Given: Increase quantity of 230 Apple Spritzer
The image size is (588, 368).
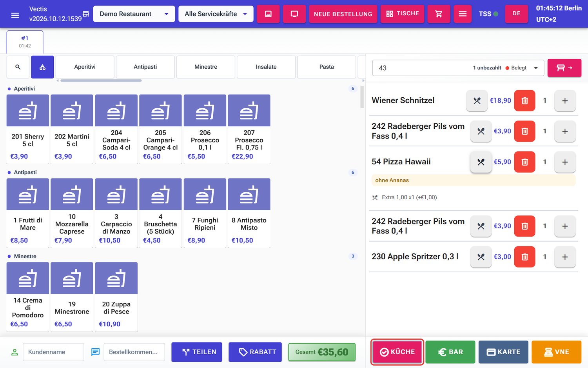Looking at the screenshot, I should pyautogui.click(x=565, y=257).
